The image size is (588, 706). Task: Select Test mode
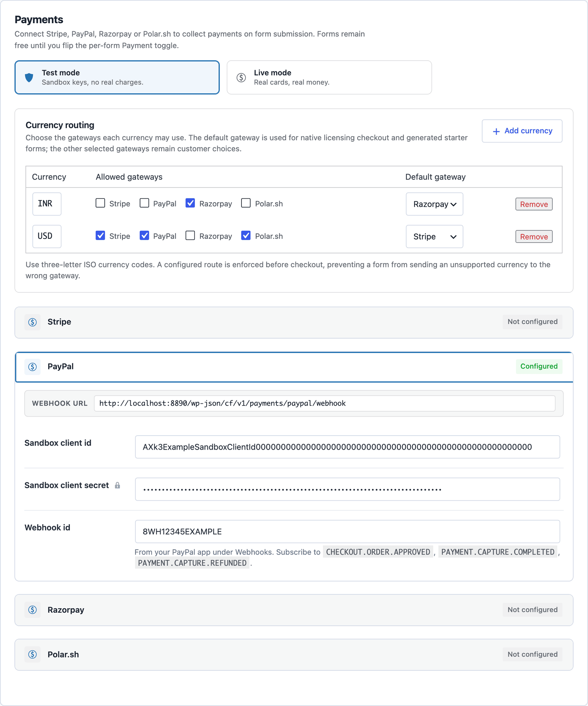(x=117, y=78)
